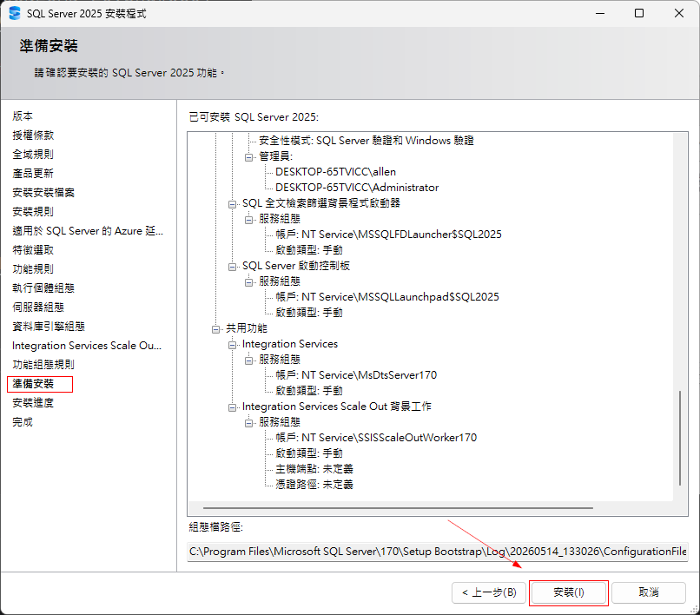Select the 產品更新 step
Viewport: 700px width, 615px height.
pyautogui.click(x=33, y=173)
